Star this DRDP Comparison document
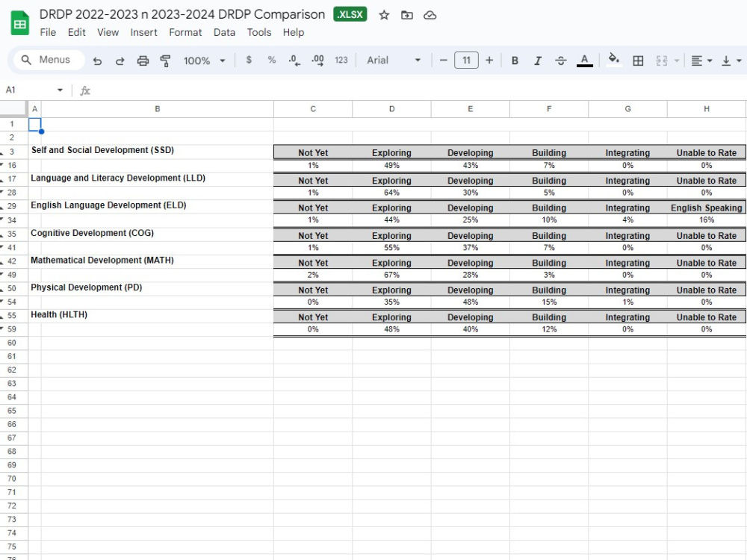 [x=384, y=15]
